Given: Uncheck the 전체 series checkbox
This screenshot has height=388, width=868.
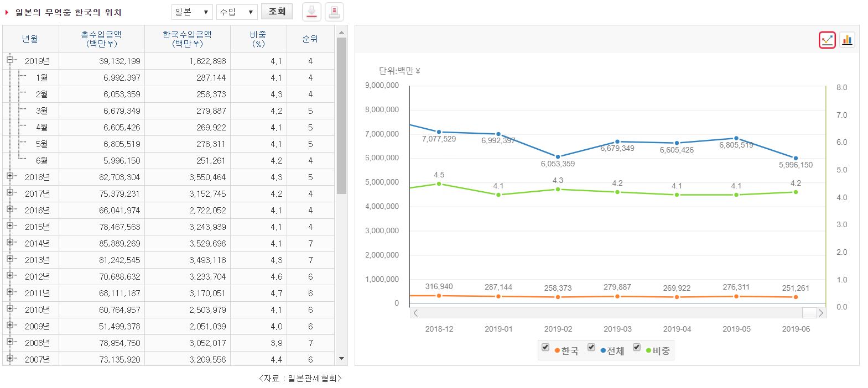Looking at the screenshot, I should pyautogui.click(x=591, y=347).
